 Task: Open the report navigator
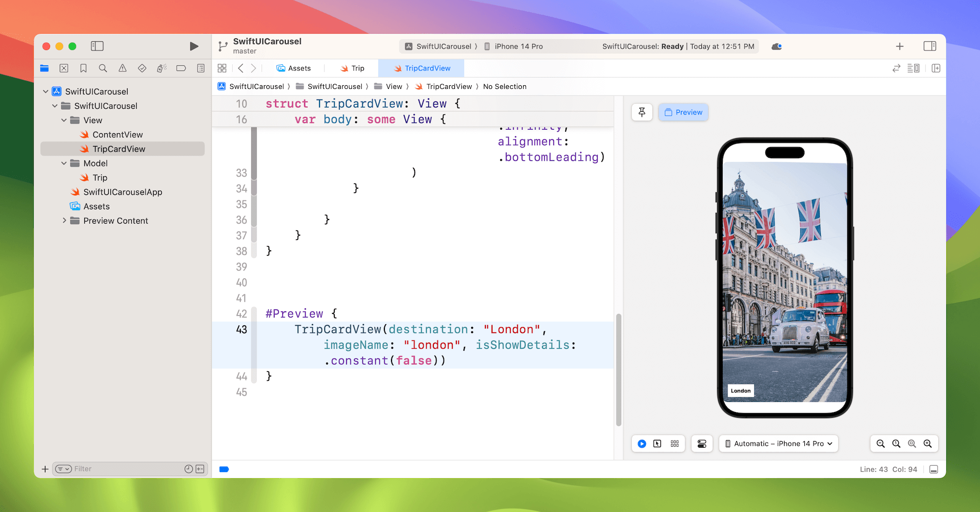tap(201, 68)
